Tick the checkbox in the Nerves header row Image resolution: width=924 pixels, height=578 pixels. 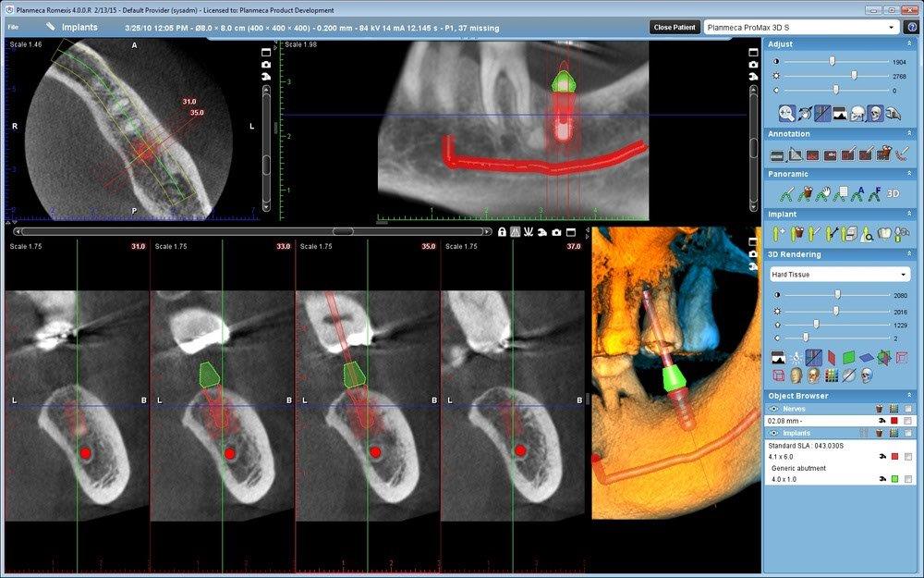coord(908,409)
